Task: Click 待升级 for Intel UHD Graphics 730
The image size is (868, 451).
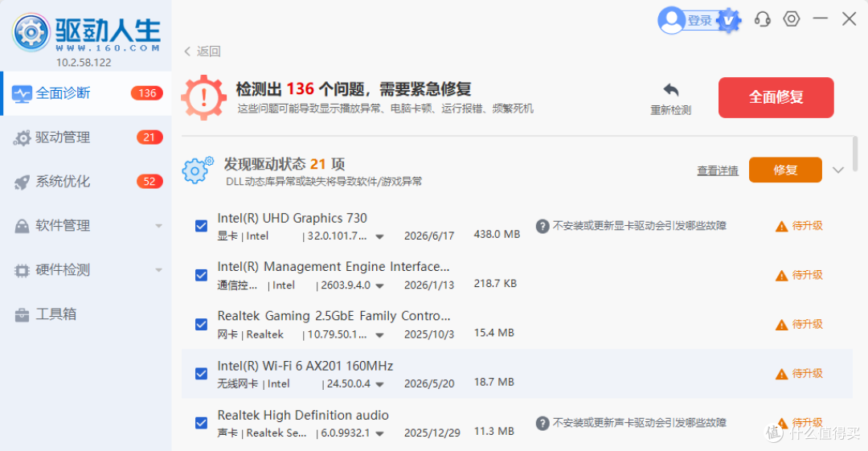Action: point(807,226)
